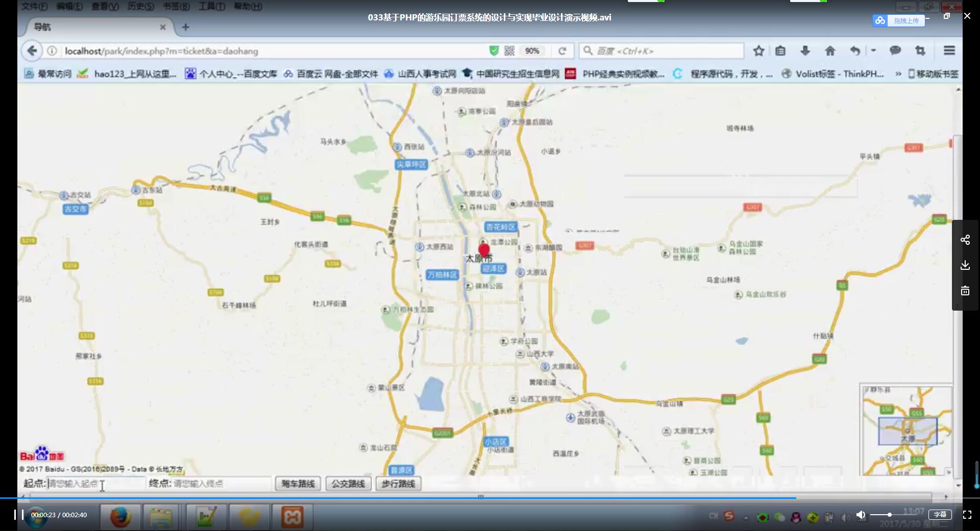The width and height of the screenshot is (980, 531).
Task: Click the 步行路线 walking route button
Action: coord(398,484)
